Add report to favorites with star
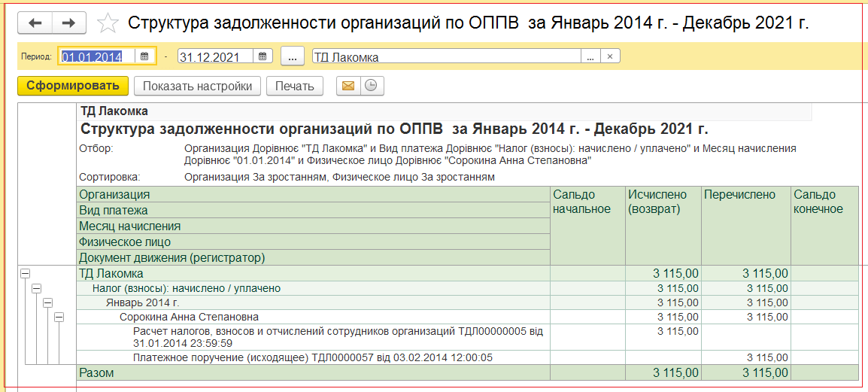Image resolution: width=868 pixels, height=392 pixels. (108, 23)
